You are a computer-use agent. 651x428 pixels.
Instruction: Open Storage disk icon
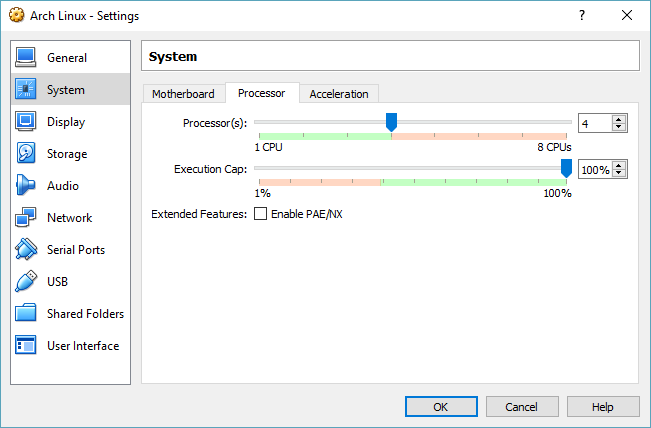point(26,153)
